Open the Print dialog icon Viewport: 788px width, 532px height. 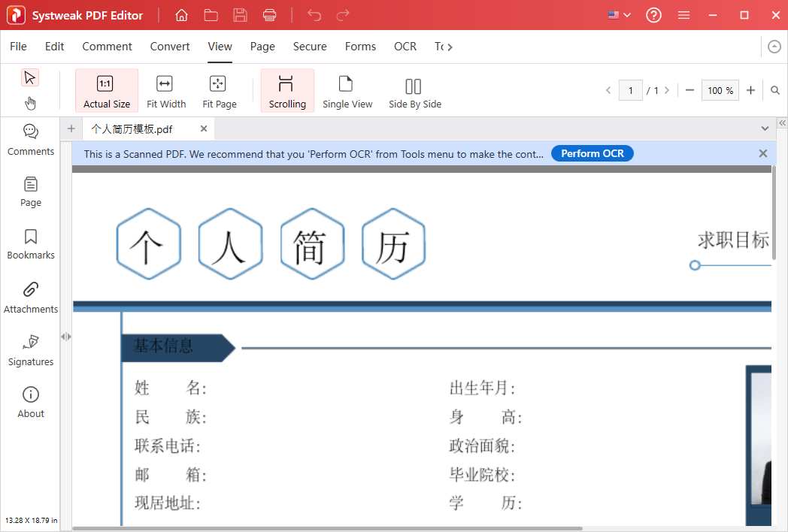point(270,15)
